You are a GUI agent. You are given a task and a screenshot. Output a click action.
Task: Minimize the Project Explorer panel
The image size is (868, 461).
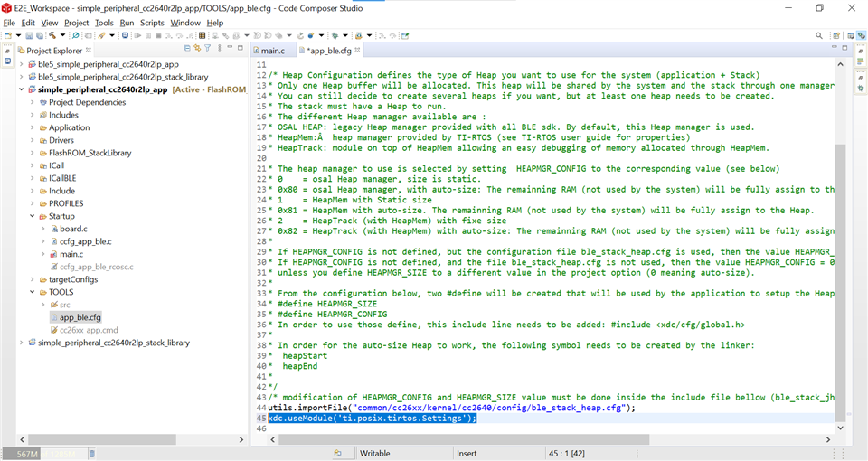pyautogui.click(x=231, y=48)
